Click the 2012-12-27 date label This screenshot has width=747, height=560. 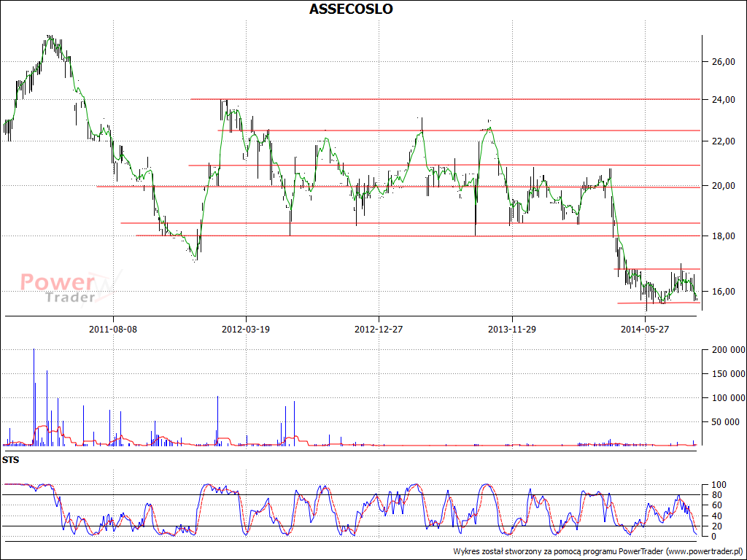pos(379,329)
